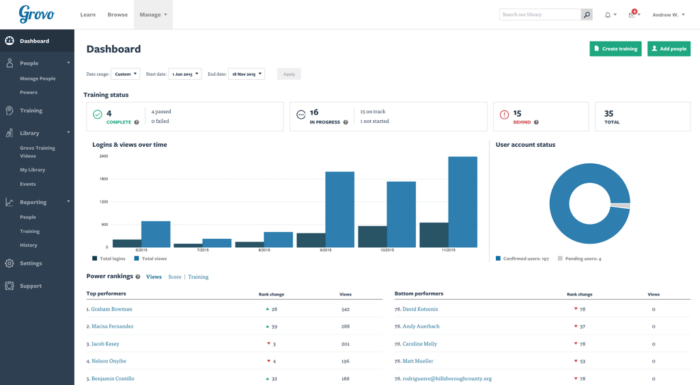Click the help icon next to COMPLETE
The image size is (700, 385).
(x=137, y=122)
